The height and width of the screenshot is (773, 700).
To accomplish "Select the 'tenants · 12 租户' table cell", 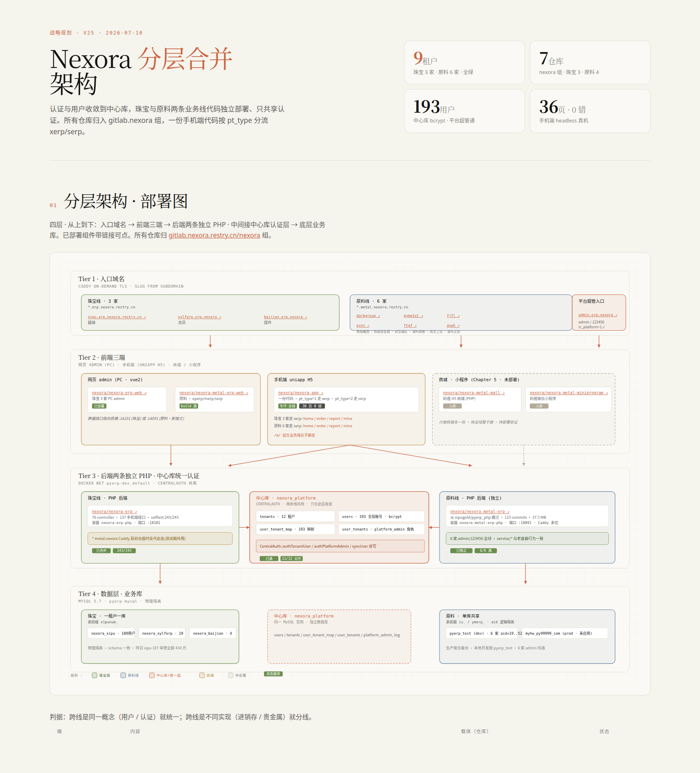I will click(x=295, y=517).
